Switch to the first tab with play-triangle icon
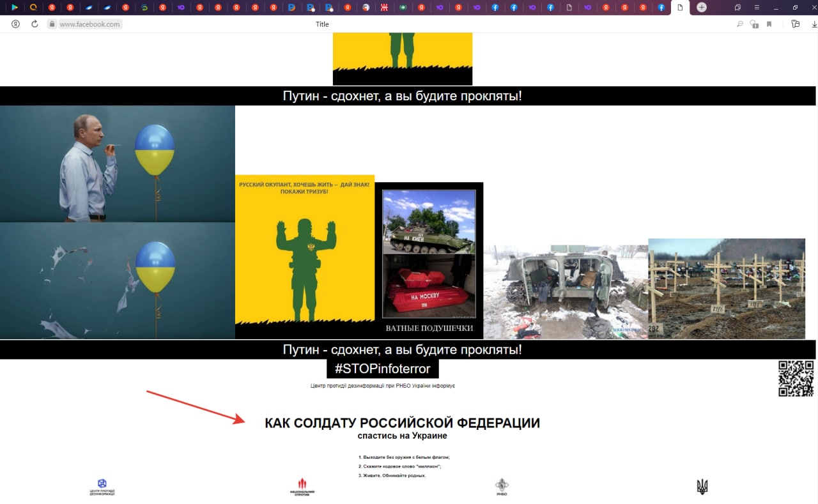The width and height of the screenshot is (818, 504). 15,8
